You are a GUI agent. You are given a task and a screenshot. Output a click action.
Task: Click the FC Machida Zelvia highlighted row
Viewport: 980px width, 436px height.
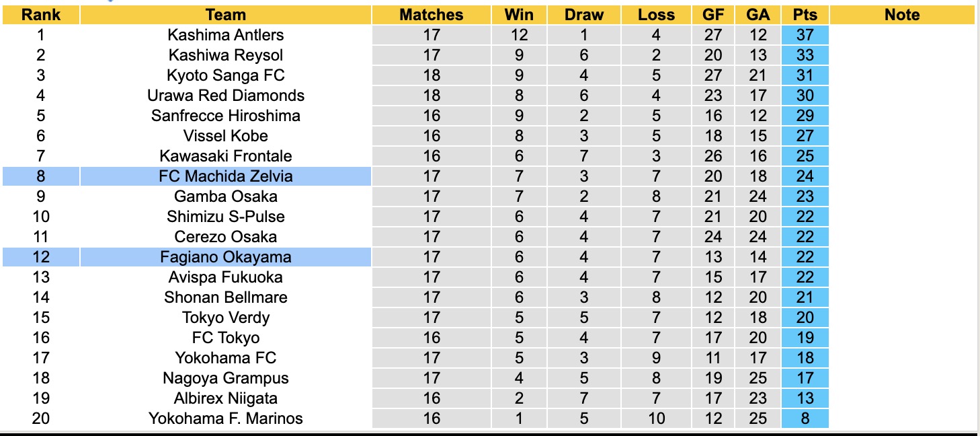point(226,176)
